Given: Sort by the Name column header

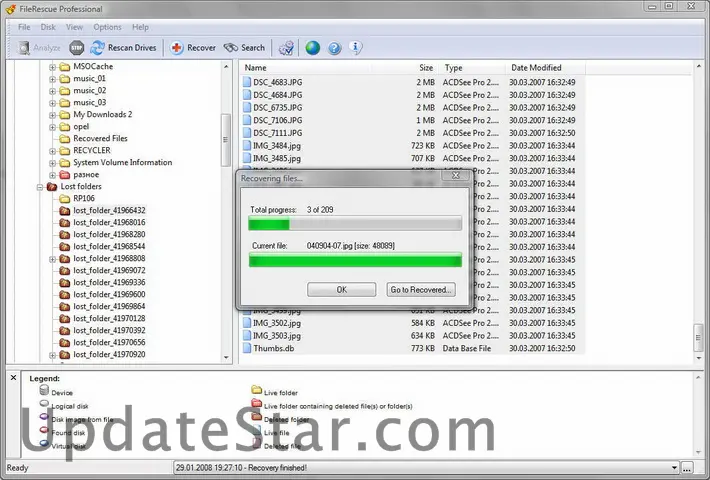Looking at the screenshot, I should point(306,67).
